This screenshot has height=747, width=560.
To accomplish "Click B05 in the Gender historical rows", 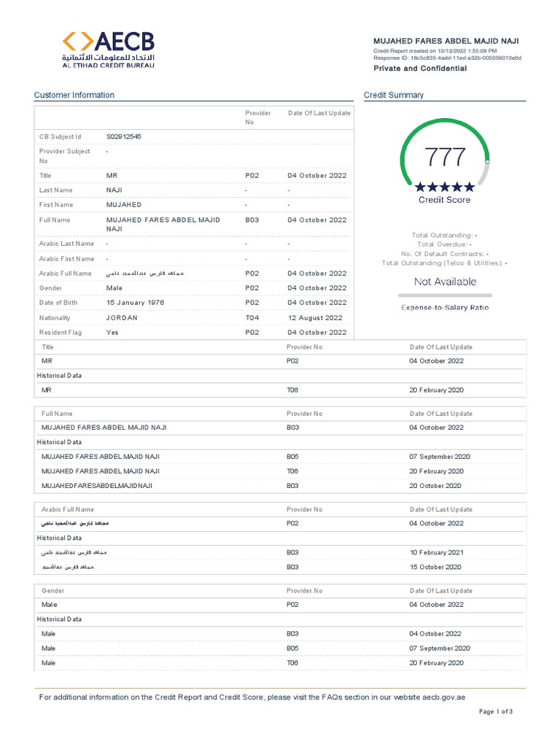I will (x=292, y=649).
